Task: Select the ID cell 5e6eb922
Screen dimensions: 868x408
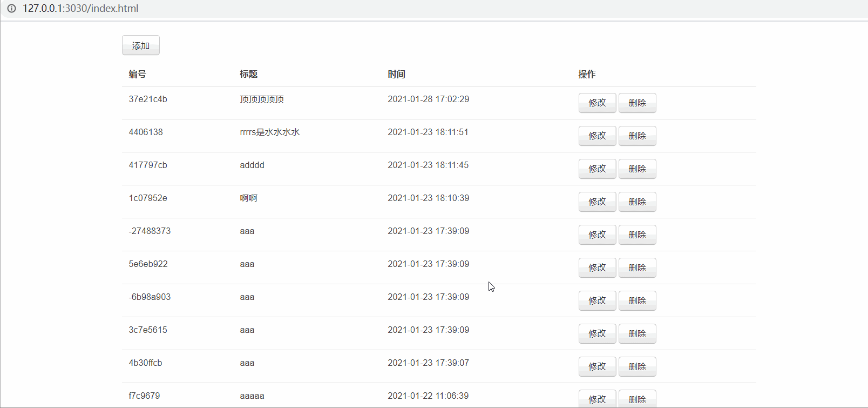Action: (x=148, y=264)
